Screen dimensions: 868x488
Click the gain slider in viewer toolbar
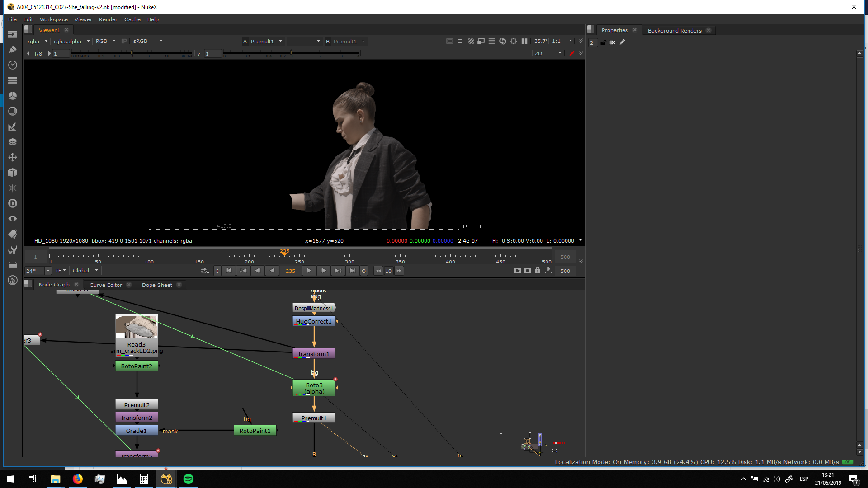[131, 53]
